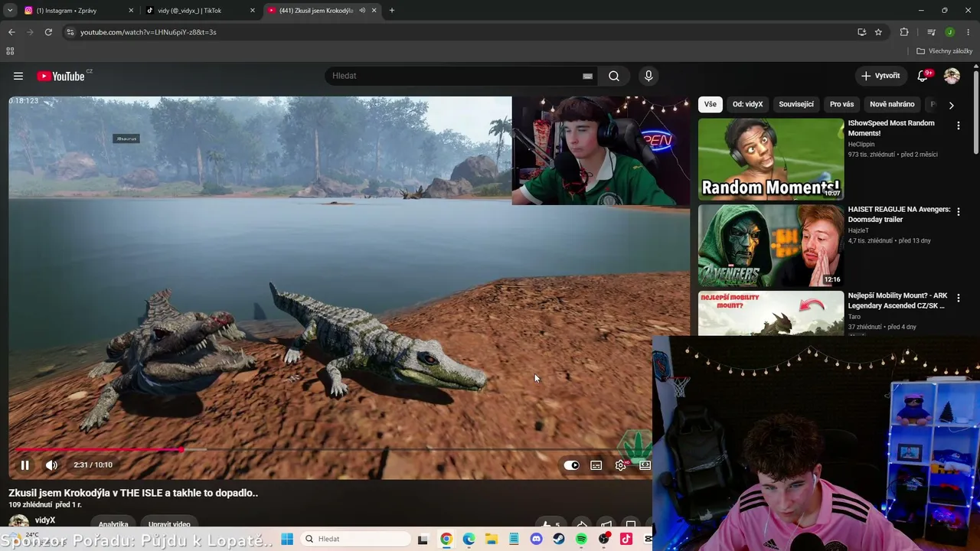The image size is (980, 551).
Task: Select the Nově nahráno filter chip
Action: (892, 104)
